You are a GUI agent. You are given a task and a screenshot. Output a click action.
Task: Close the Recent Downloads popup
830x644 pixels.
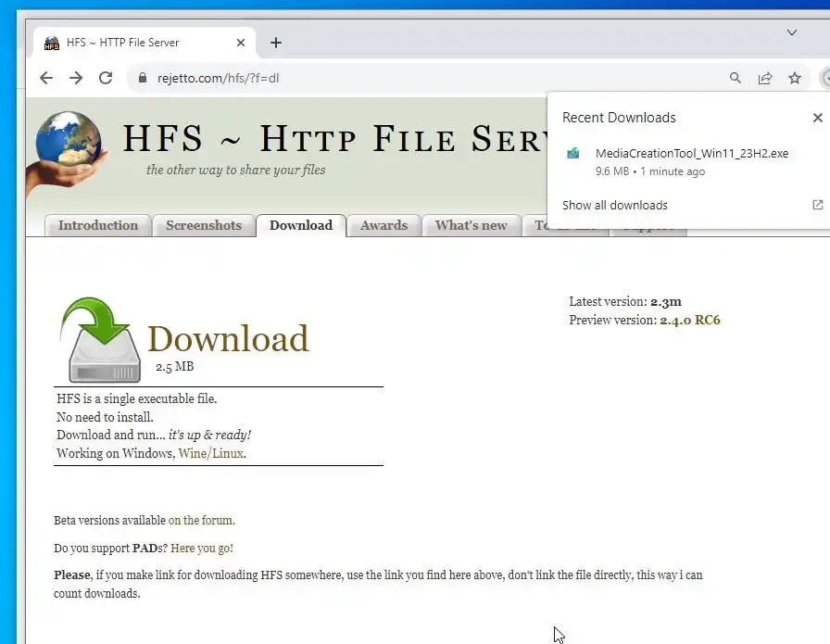pyautogui.click(x=817, y=118)
